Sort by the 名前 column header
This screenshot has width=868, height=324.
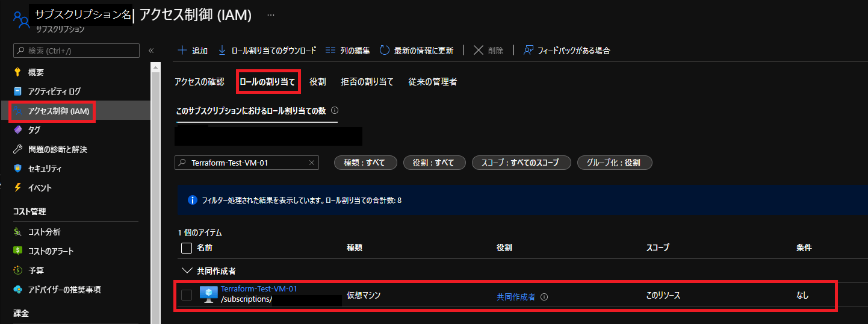pos(205,248)
